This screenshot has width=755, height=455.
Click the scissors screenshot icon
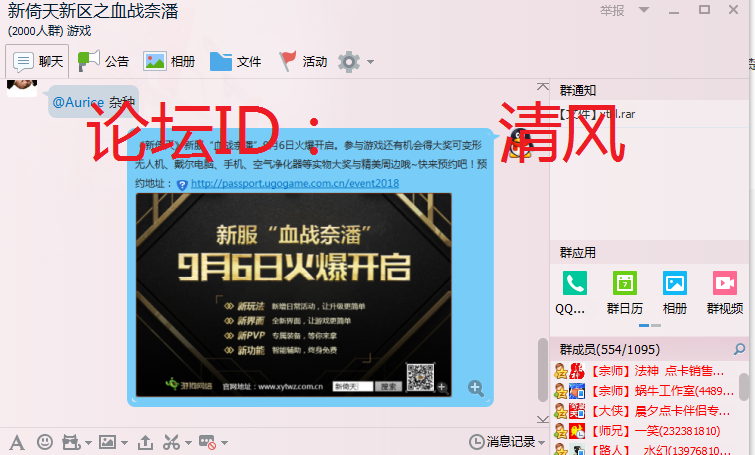171,442
